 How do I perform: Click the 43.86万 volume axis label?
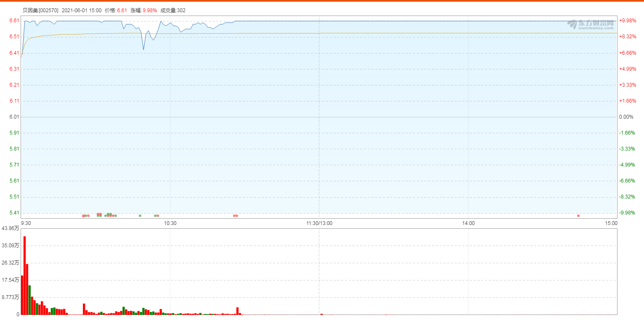(11, 228)
